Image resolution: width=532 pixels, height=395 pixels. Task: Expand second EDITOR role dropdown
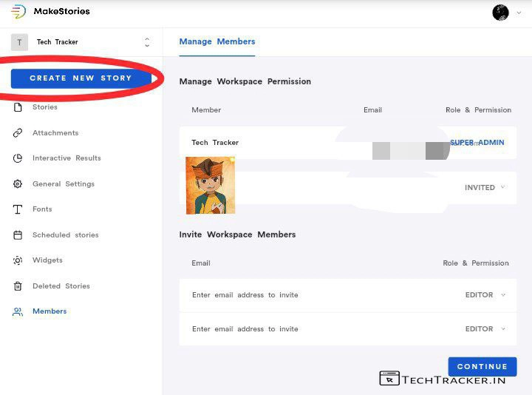485,329
